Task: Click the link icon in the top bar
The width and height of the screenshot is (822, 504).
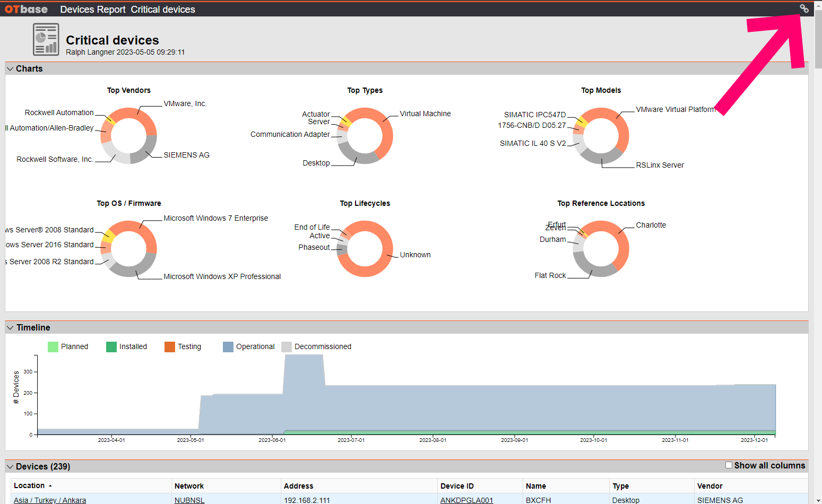Action: [x=804, y=8]
